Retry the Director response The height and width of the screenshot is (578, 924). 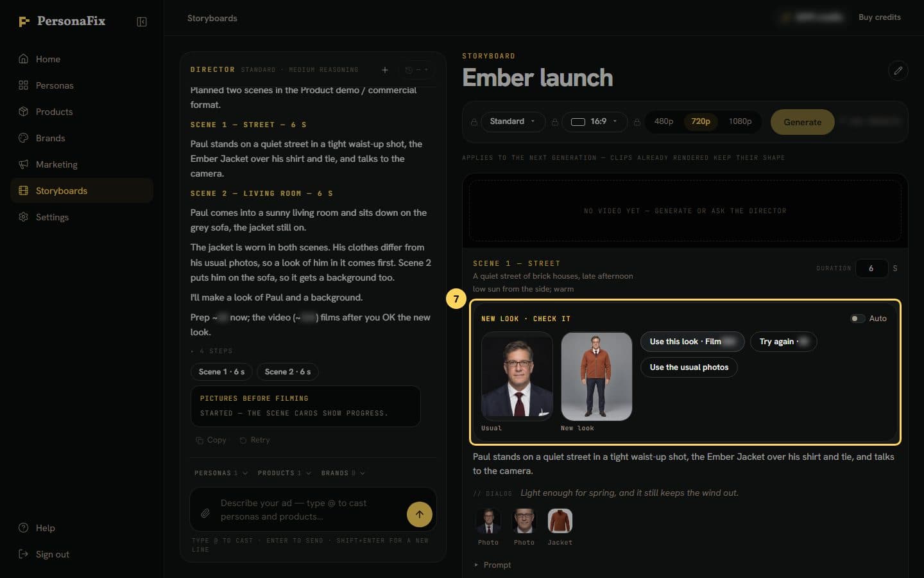(x=255, y=440)
